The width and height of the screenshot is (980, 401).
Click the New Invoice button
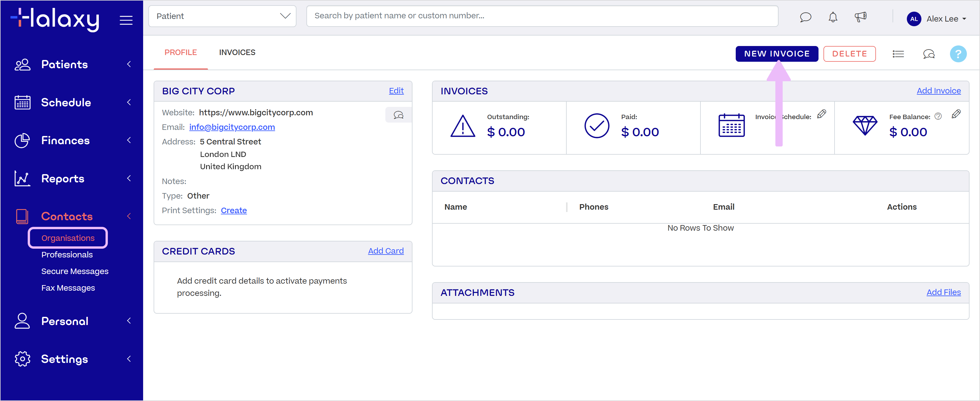click(x=777, y=54)
